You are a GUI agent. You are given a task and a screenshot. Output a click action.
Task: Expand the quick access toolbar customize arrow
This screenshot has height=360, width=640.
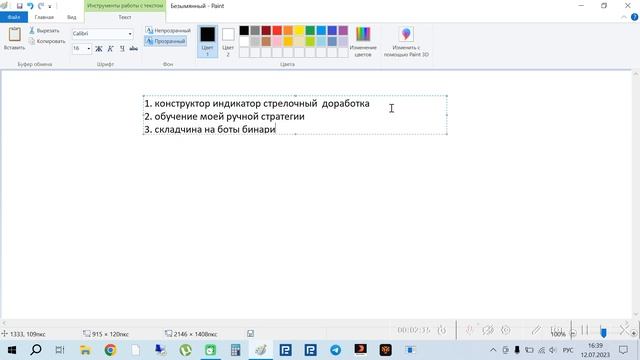point(50,6)
